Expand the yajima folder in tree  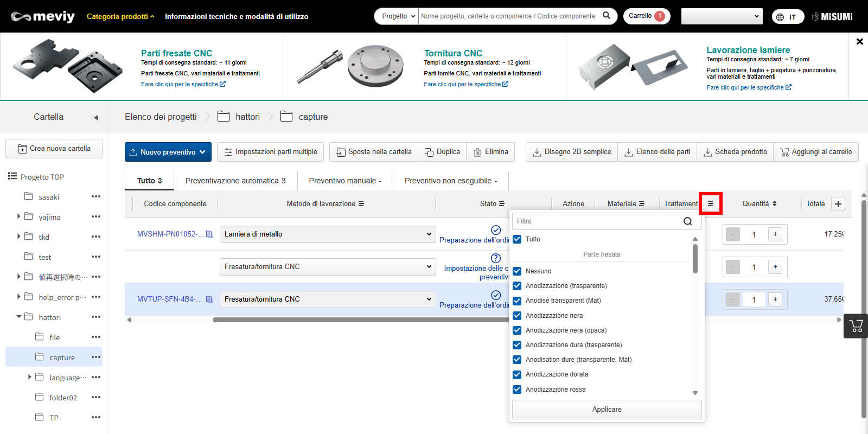19,216
